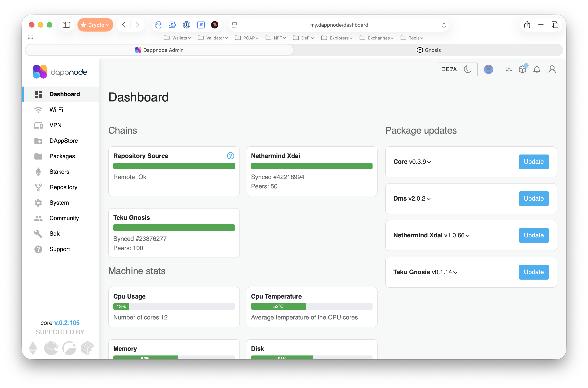This screenshot has height=388, width=588.
Task: Reload the page with the refresh icon
Action: 444,25
